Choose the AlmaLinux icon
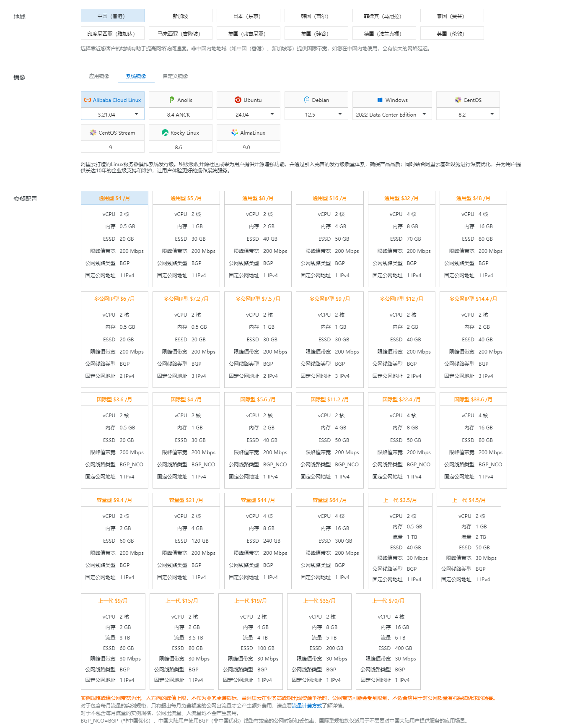This screenshot has width=580, height=728. (x=235, y=133)
